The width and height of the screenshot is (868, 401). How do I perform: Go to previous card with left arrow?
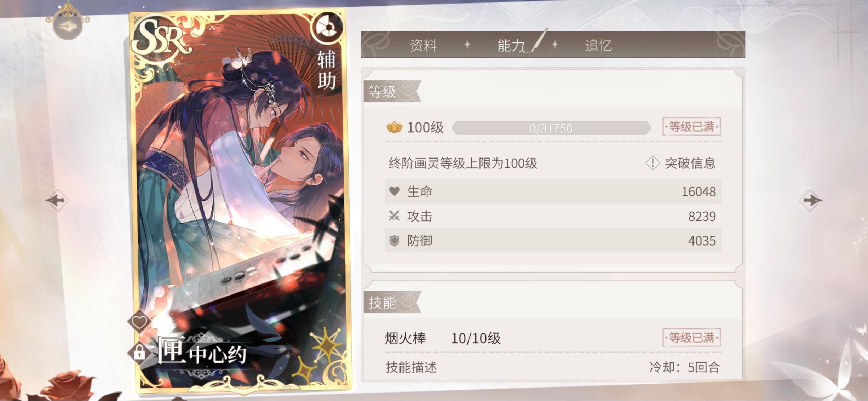(x=57, y=200)
